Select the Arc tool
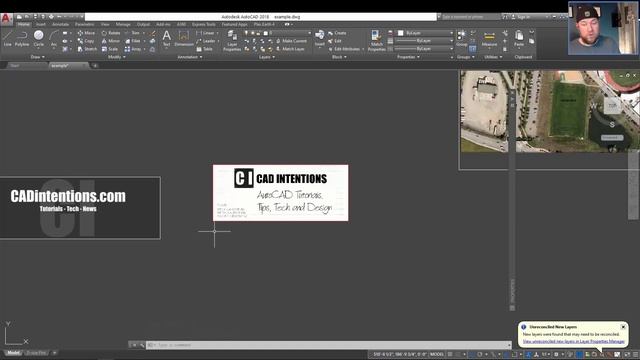The height and width of the screenshot is (360, 640). coord(53,39)
